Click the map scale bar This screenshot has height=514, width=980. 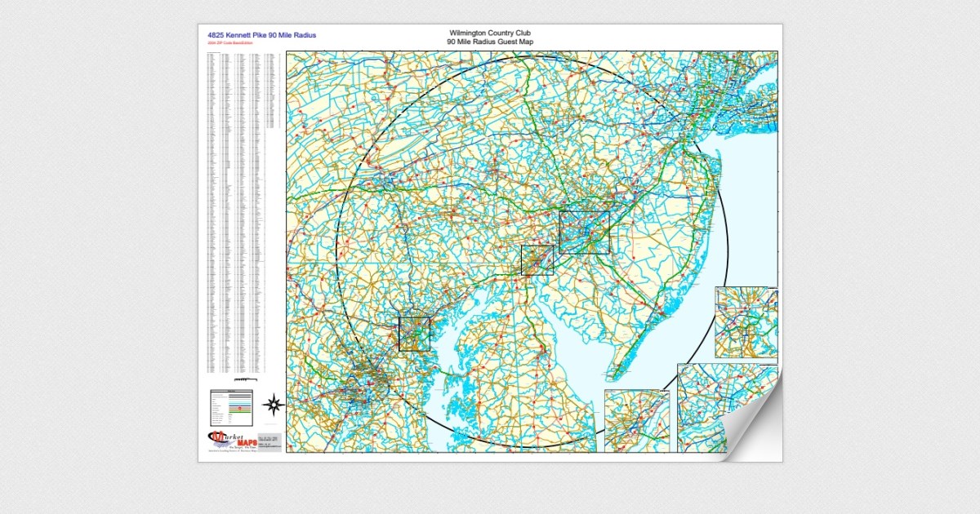tap(246, 380)
